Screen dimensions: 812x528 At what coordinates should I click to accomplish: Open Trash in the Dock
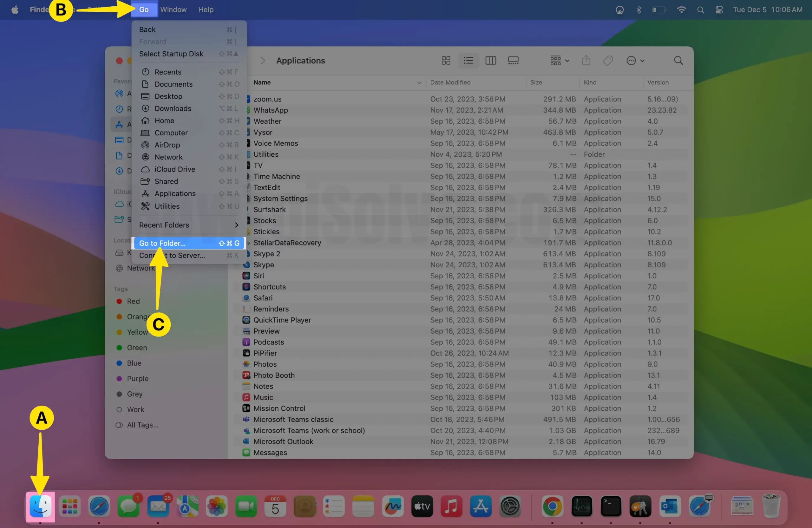point(771,506)
